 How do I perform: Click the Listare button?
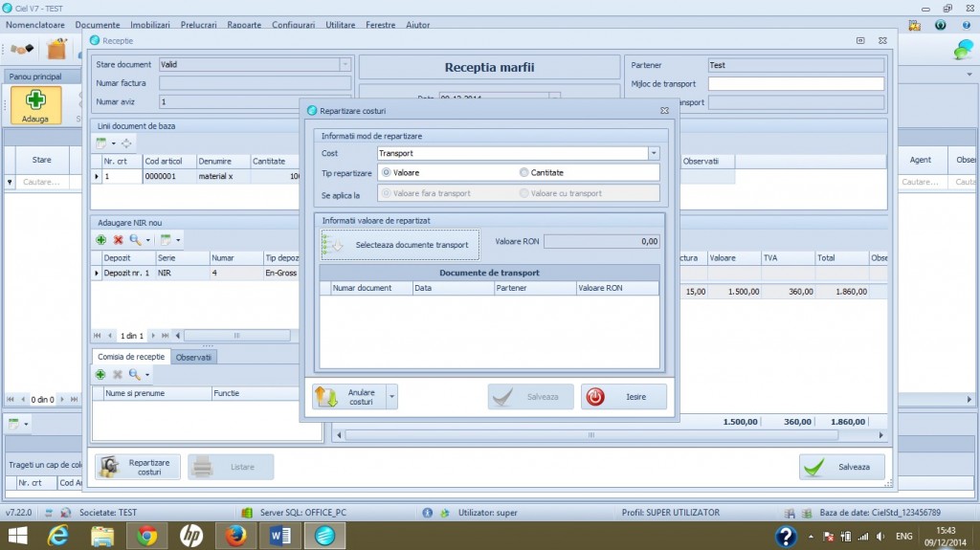click(231, 467)
